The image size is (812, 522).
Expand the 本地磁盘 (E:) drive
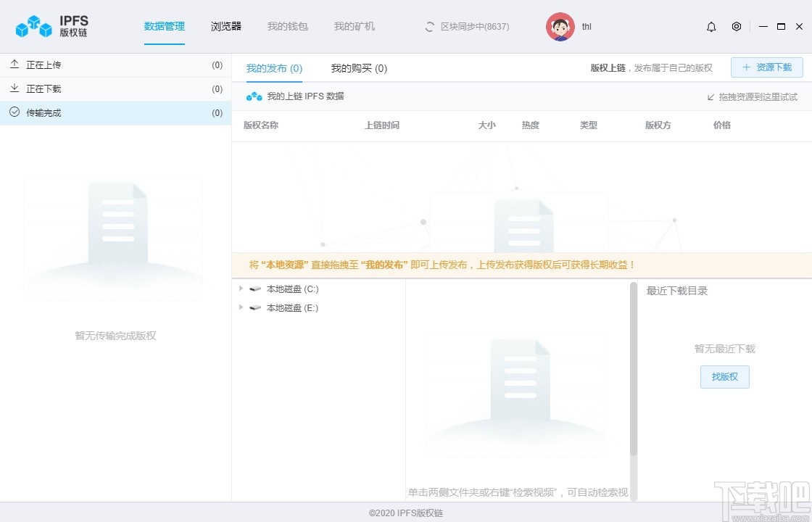tap(241, 307)
